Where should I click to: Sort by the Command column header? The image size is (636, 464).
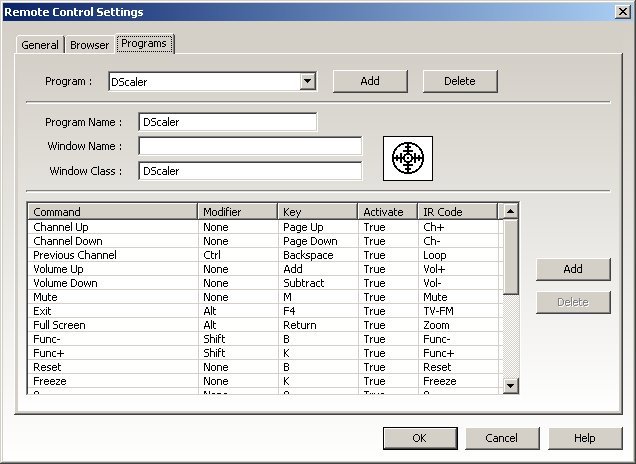pyautogui.click(x=113, y=212)
